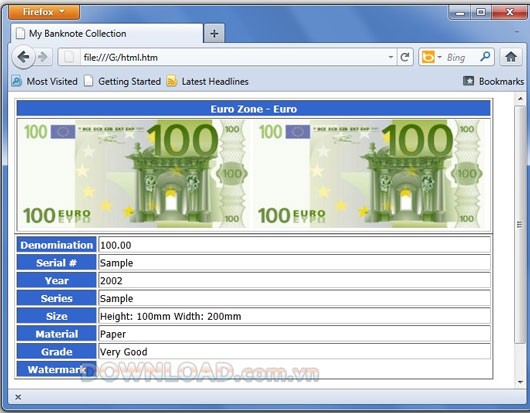Minimize the Firefox window
This screenshot has width=530, height=413.
(460, 12)
